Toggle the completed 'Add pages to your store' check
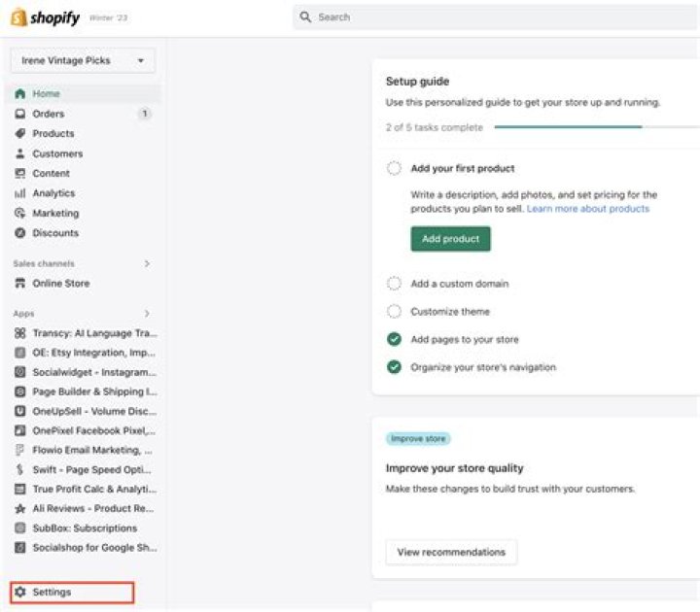The image size is (700, 612). (x=394, y=339)
